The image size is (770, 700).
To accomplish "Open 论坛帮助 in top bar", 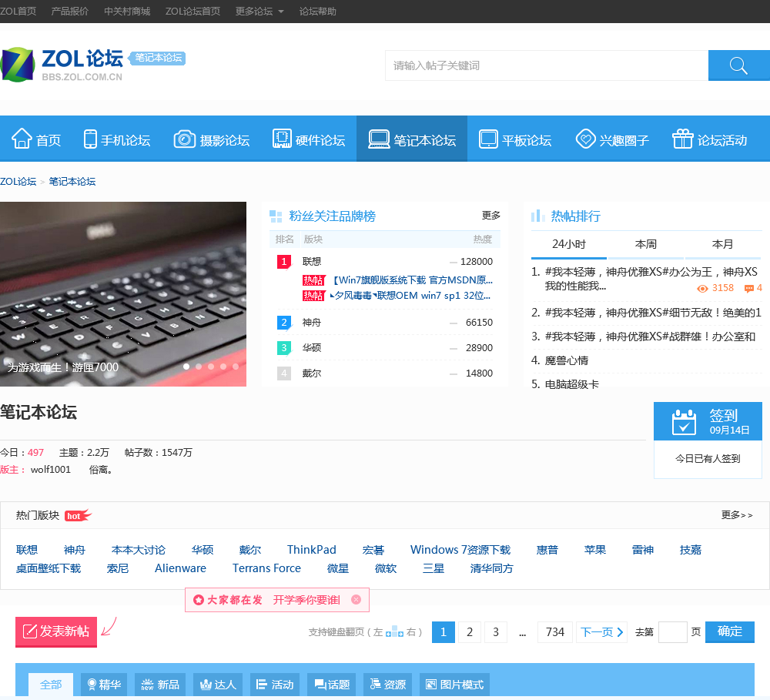I will (318, 12).
